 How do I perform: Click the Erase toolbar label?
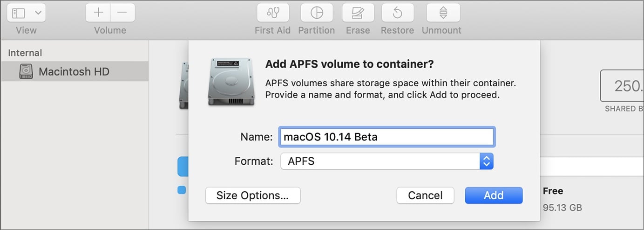coord(358,30)
